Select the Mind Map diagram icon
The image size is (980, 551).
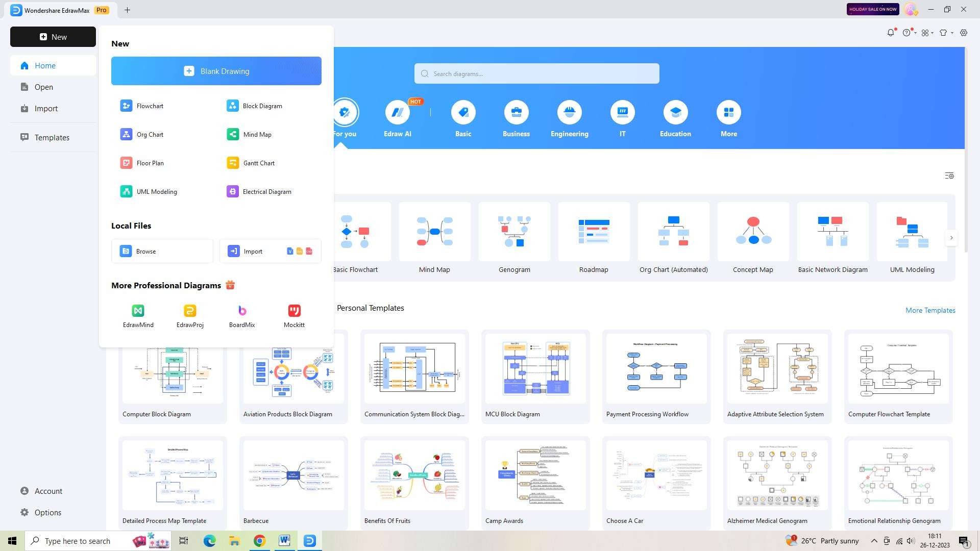(x=233, y=134)
